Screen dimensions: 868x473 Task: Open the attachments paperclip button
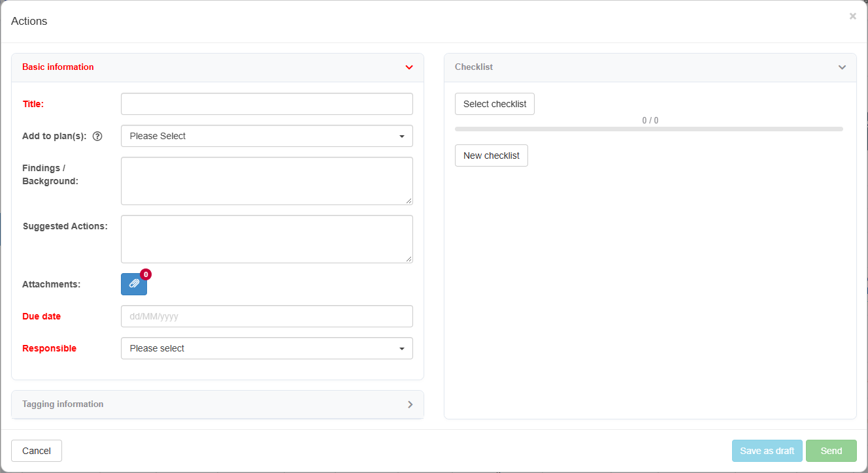click(x=134, y=284)
